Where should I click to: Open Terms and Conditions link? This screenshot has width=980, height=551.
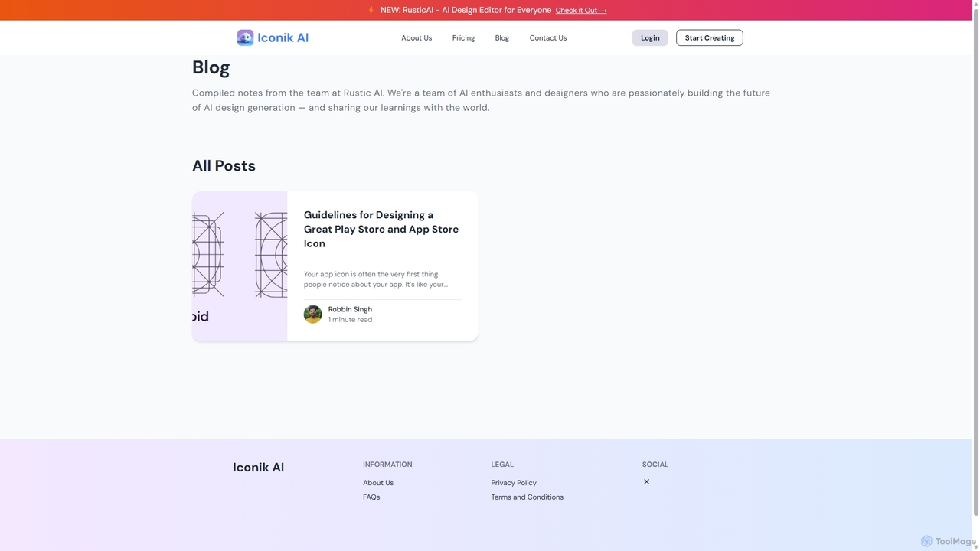point(528,497)
